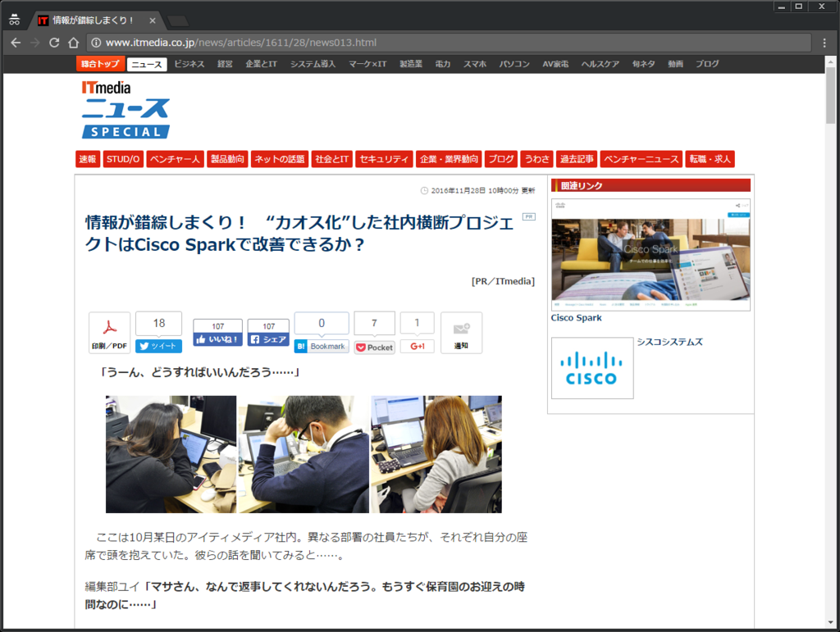
Task: Click the page vertical scrollbar thumb
Action: pos(831,95)
